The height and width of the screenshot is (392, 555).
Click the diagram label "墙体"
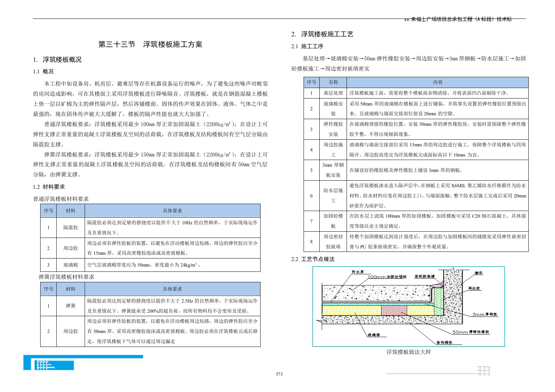[x=479, y=273]
